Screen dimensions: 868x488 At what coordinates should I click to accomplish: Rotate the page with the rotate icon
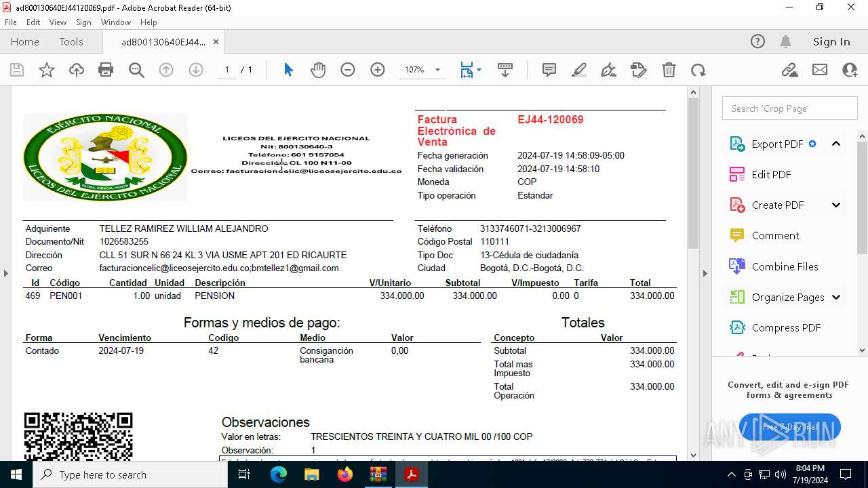pos(698,70)
